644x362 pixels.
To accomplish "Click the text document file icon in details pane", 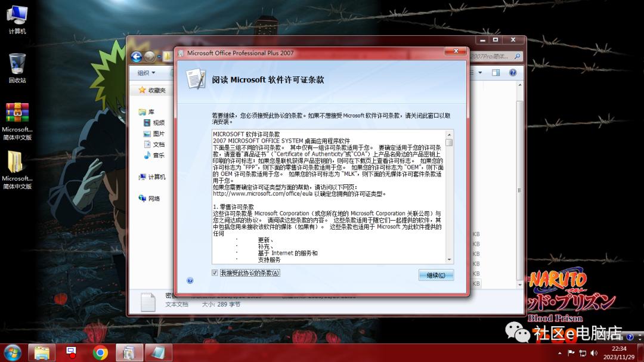I will (148, 302).
